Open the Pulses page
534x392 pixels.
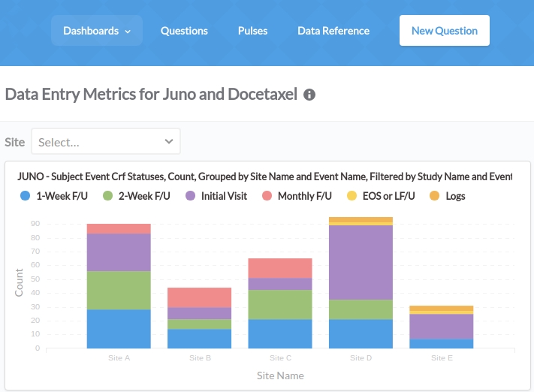click(252, 31)
